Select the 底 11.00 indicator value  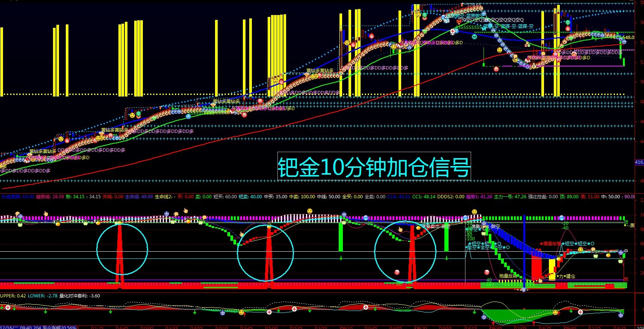click(x=589, y=196)
